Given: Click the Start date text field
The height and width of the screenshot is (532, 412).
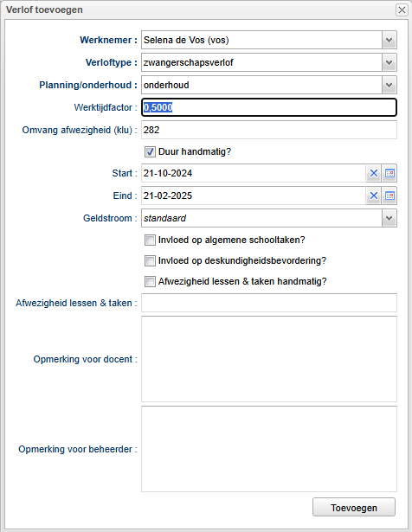Looking at the screenshot, I should pos(254,173).
